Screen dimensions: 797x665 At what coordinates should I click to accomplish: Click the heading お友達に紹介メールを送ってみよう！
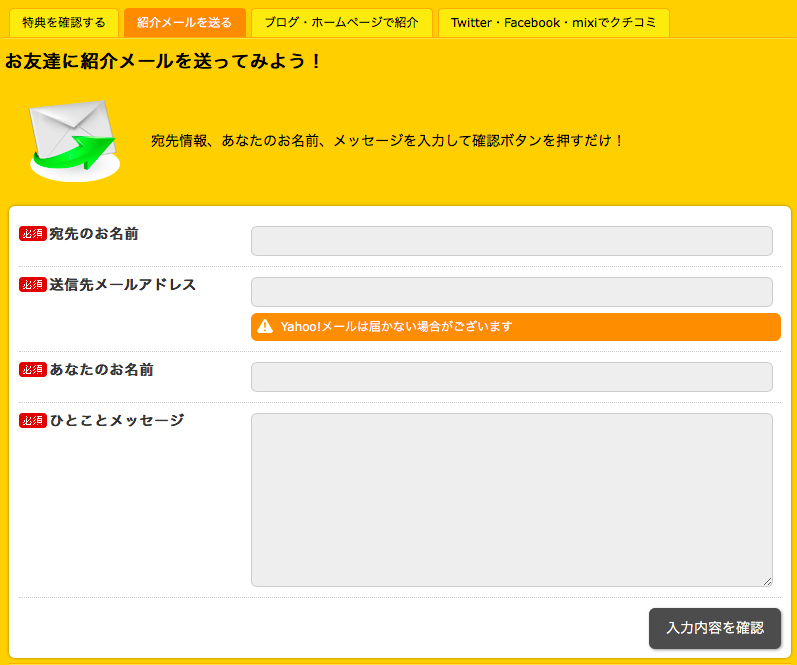click(x=163, y=62)
